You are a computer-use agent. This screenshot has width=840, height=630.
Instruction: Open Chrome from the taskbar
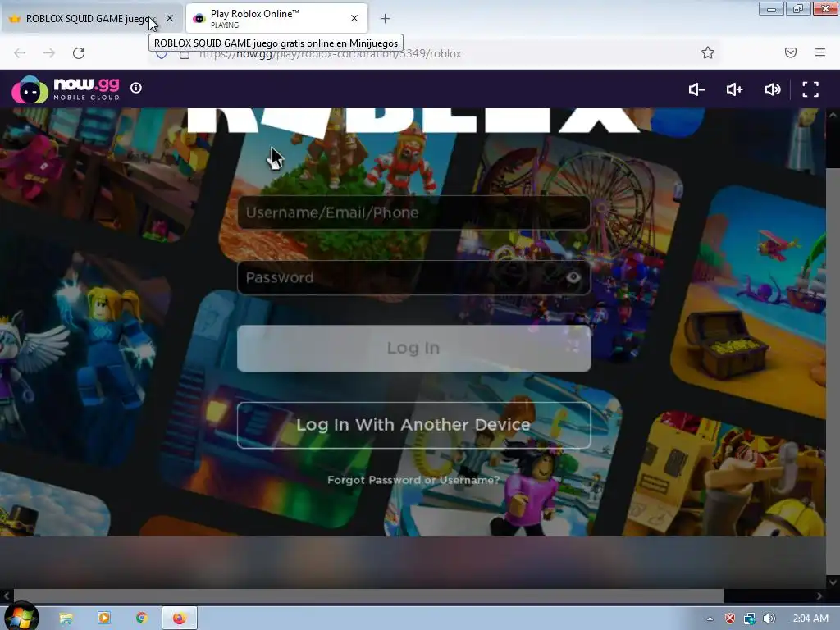pos(141,619)
